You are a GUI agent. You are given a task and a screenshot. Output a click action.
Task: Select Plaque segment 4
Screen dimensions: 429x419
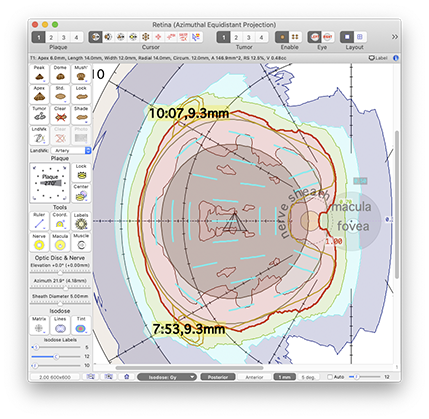[x=76, y=37]
